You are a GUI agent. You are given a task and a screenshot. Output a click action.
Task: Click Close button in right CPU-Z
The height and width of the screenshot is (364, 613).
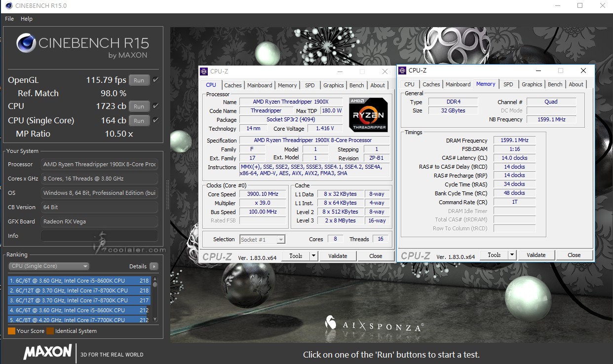574,255
